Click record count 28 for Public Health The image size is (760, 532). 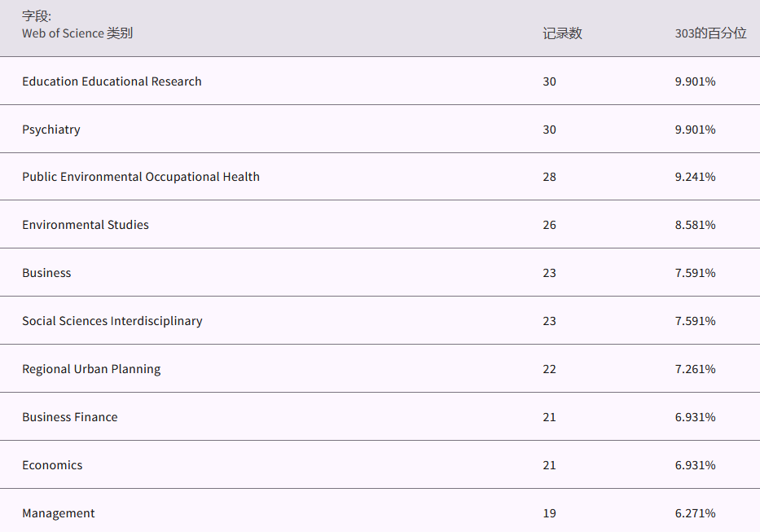(550, 177)
